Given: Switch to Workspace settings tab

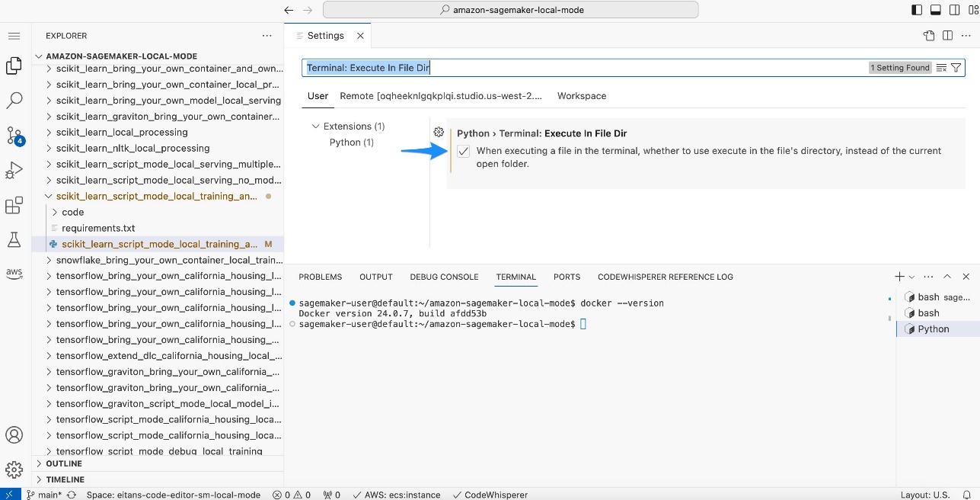Looking at the screenshot, I should coord(582,96).
